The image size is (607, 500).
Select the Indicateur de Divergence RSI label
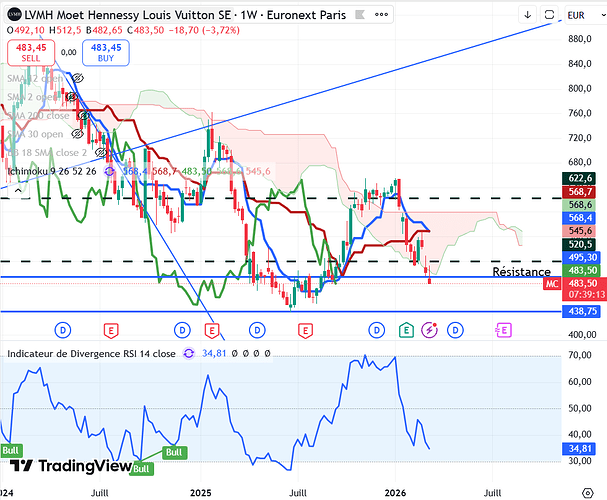point(91,353)
